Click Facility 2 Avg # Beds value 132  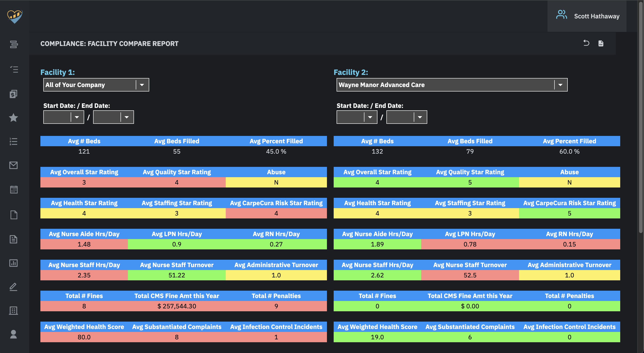click(377, 151)
